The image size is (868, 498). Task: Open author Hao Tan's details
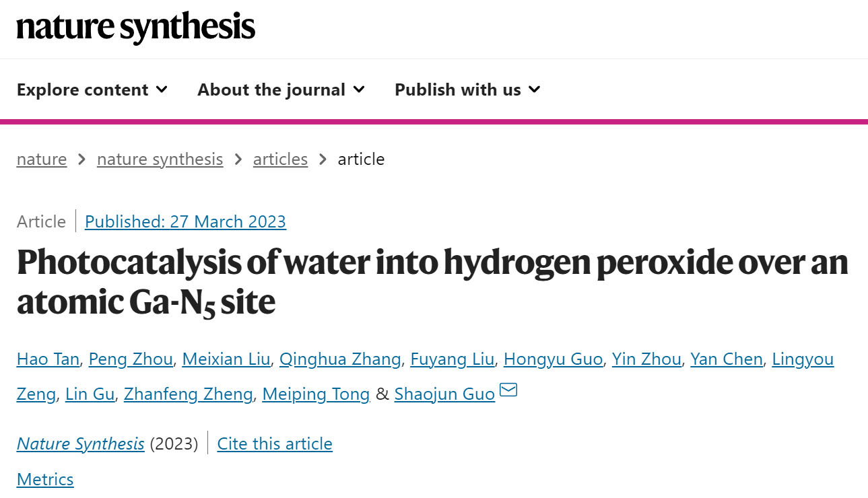[x=48, y=359]
